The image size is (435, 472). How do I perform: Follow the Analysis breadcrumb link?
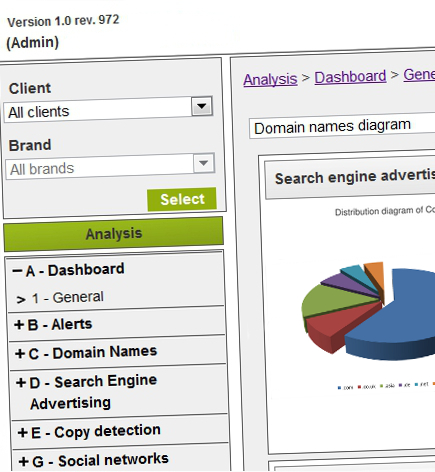click(270, 79)
